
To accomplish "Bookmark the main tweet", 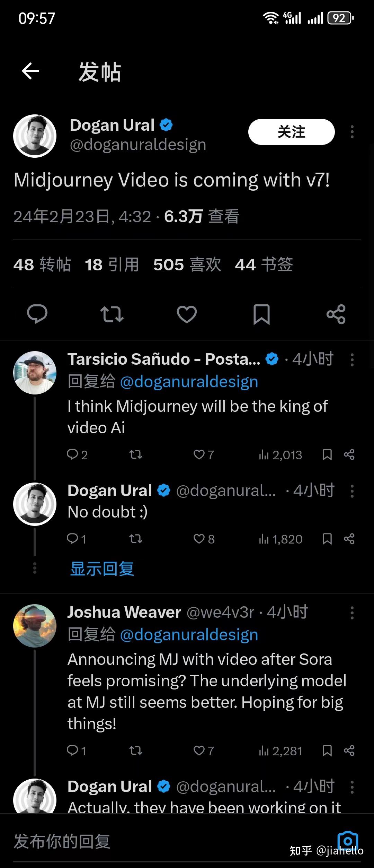I will pos(261,314).
